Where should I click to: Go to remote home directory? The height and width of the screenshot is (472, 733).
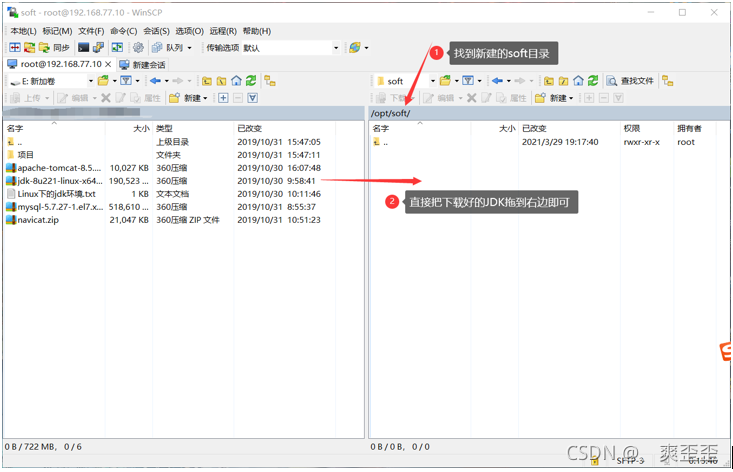pos(578,81)
